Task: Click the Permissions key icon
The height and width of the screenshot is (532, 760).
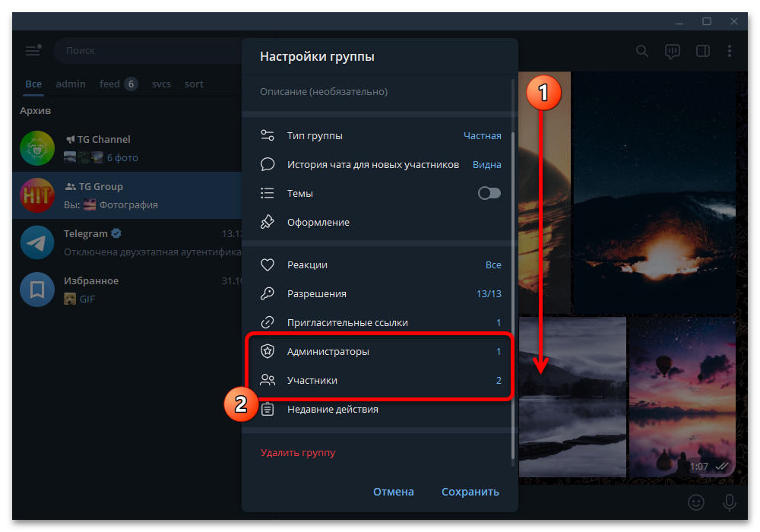Action: click(267, 293)
